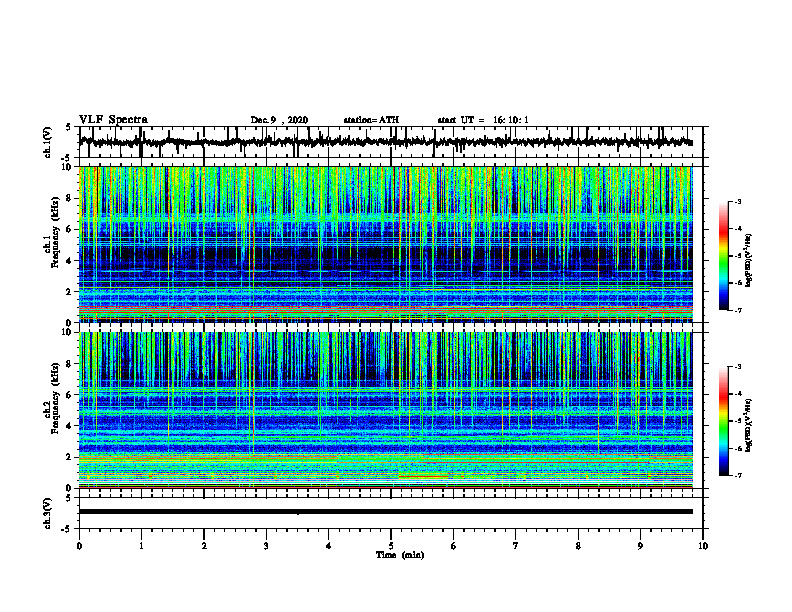The width and height of the screenshot is (792, 612).
Task: Click the "2" tick on ch.2 frequency axis
Action: coord(69,457)
